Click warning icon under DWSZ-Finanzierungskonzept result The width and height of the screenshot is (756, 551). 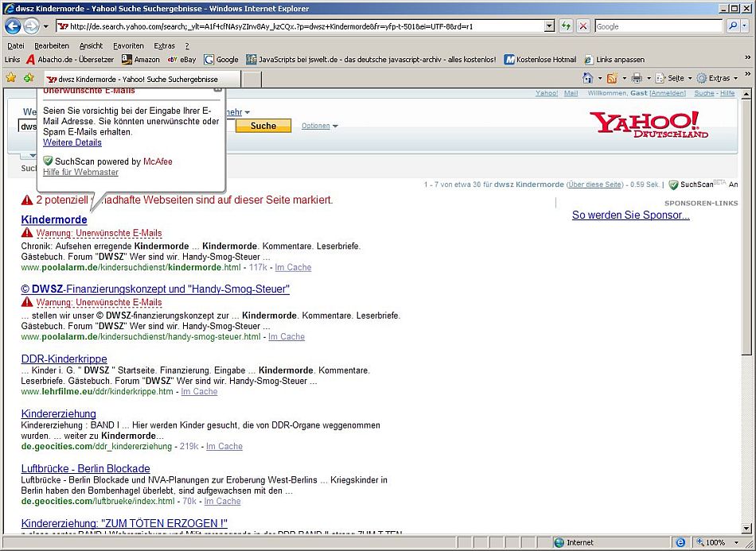coord(26,302)
